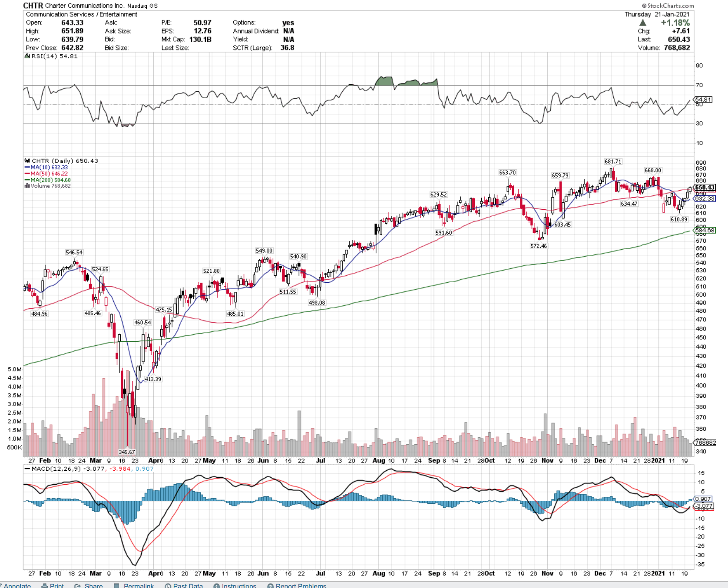Click the 498.08 price label

point(317,303)
